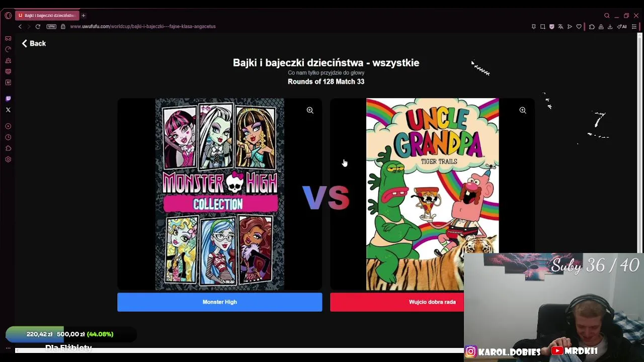Open Settings gear in sidebar
This screenshot has width=644, height=362.
point(8,159)
